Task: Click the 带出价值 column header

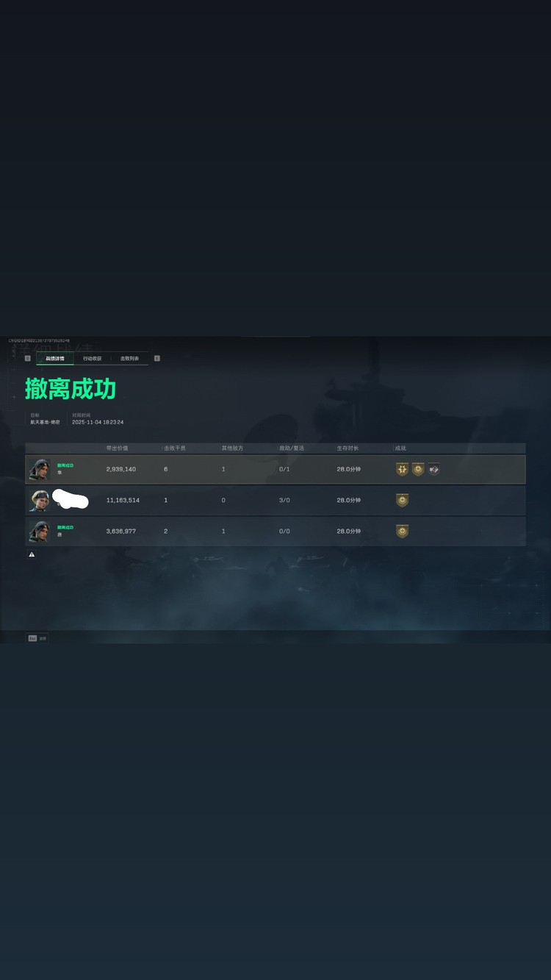Action: [117, 448]
